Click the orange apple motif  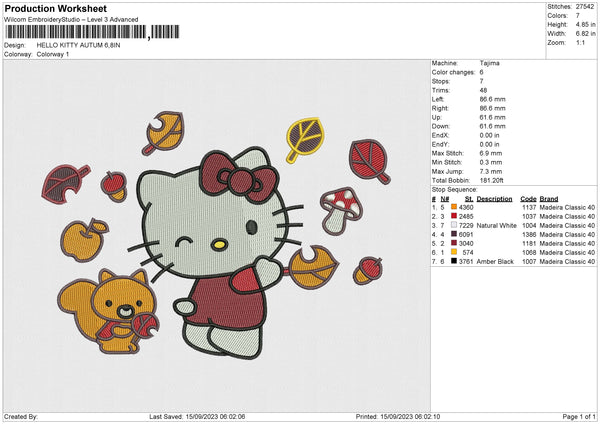pos(84,240)
